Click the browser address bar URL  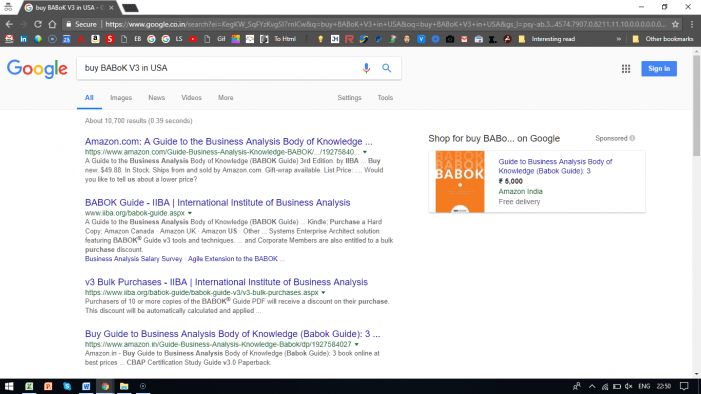385,24
